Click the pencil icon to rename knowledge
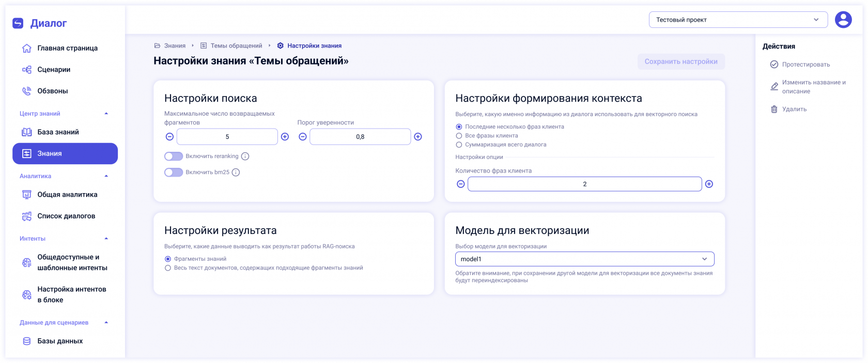The height and width of the screenshot is (363, 868). coord(774,87)
